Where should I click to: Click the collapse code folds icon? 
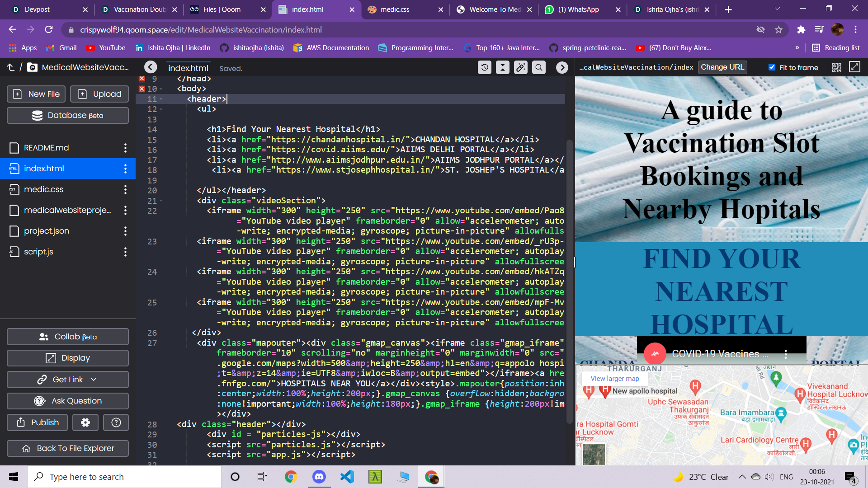click(503, 68)
